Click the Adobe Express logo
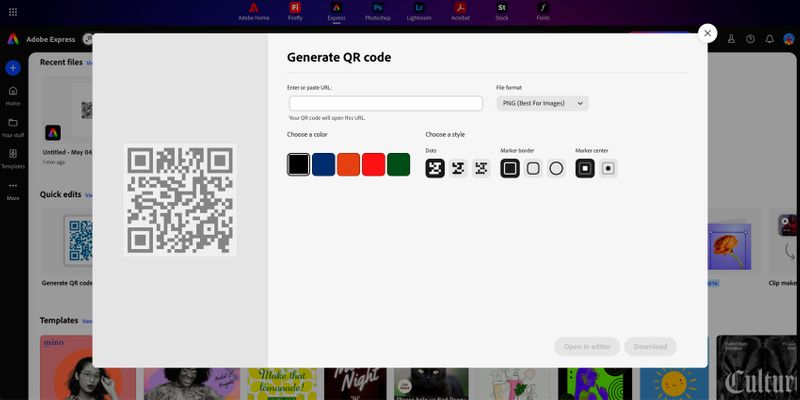 pos(13,39)
